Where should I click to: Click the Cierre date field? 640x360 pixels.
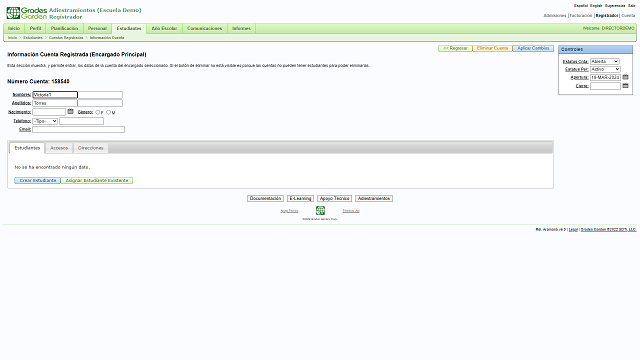point(605,86)
